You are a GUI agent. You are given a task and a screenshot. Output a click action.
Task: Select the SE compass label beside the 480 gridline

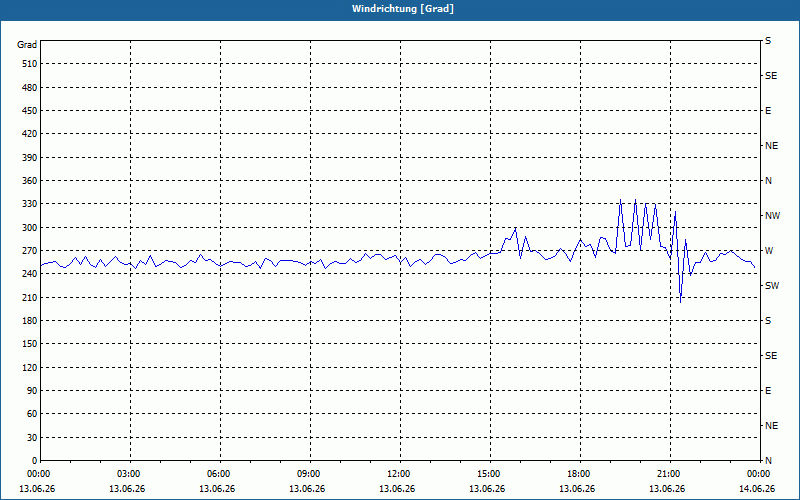tap(771, 76)
